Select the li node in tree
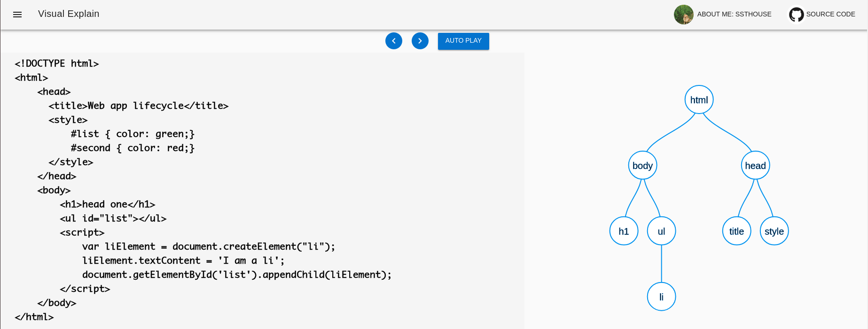 tap(661, 297)
